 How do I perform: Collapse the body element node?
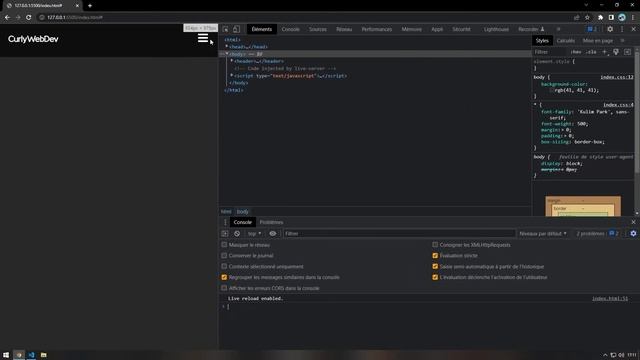(227, 54)
